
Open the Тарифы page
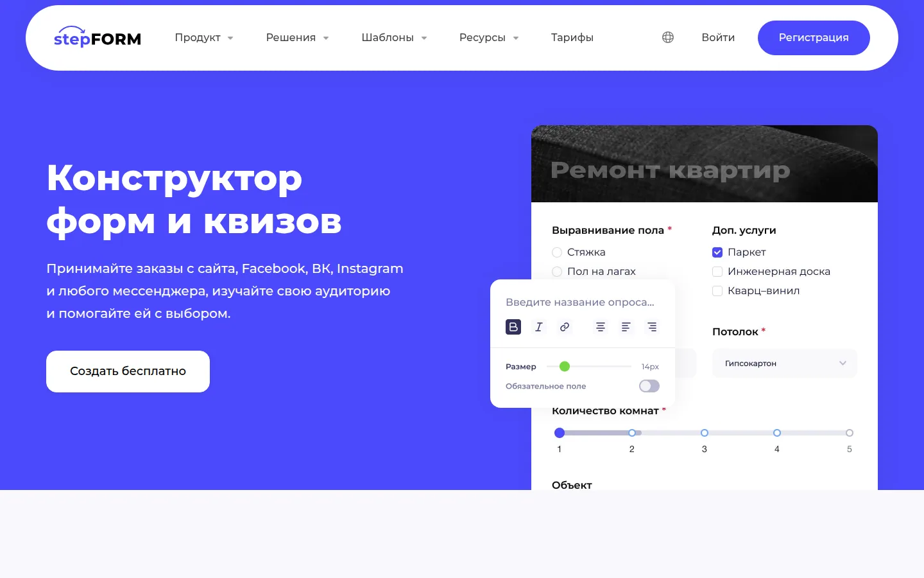coord(572,37)
